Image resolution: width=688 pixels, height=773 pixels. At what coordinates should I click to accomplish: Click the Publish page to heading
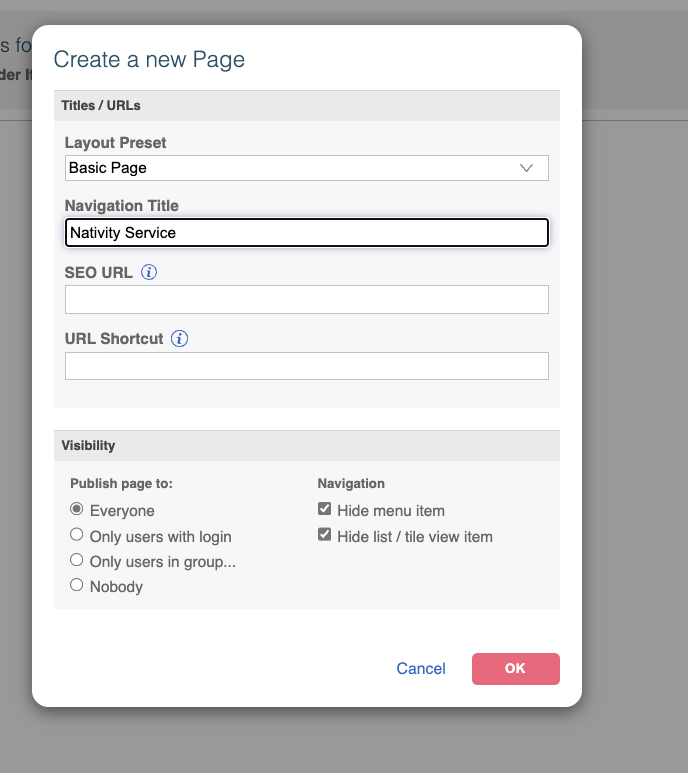tap(121, 484)
